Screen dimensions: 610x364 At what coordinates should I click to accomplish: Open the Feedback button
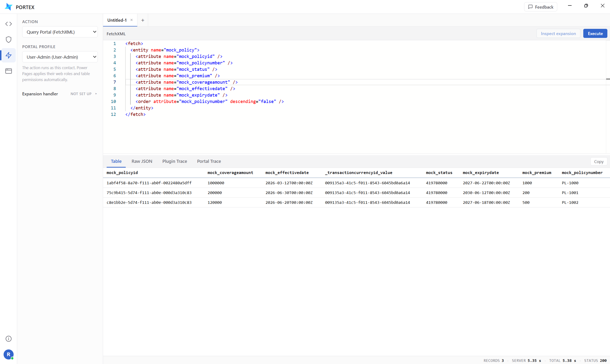point(541,7)
